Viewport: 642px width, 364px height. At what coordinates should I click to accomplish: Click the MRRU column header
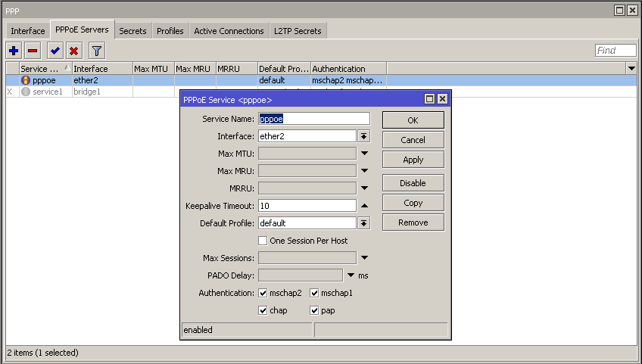[237, 69]
